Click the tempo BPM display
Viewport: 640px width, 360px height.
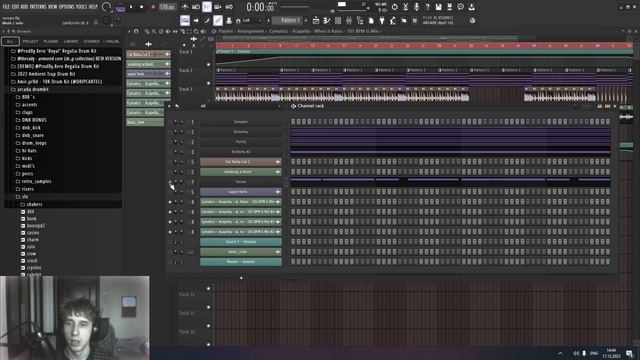pos(167,7)
